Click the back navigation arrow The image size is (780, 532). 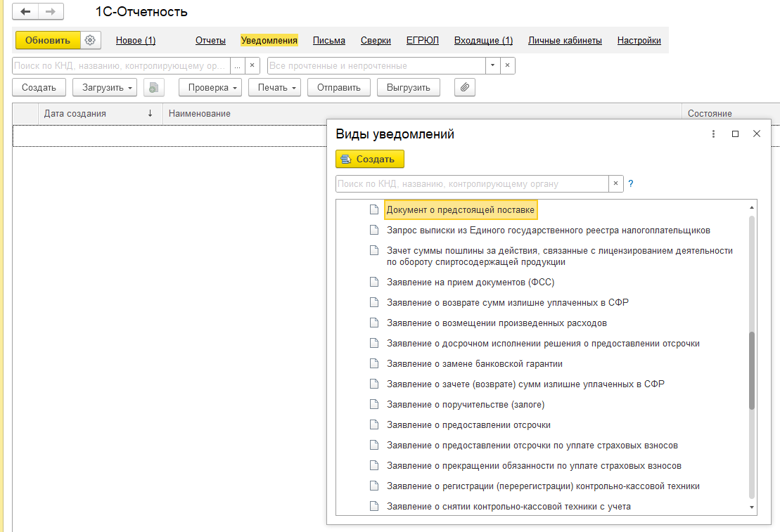[26, 12]
